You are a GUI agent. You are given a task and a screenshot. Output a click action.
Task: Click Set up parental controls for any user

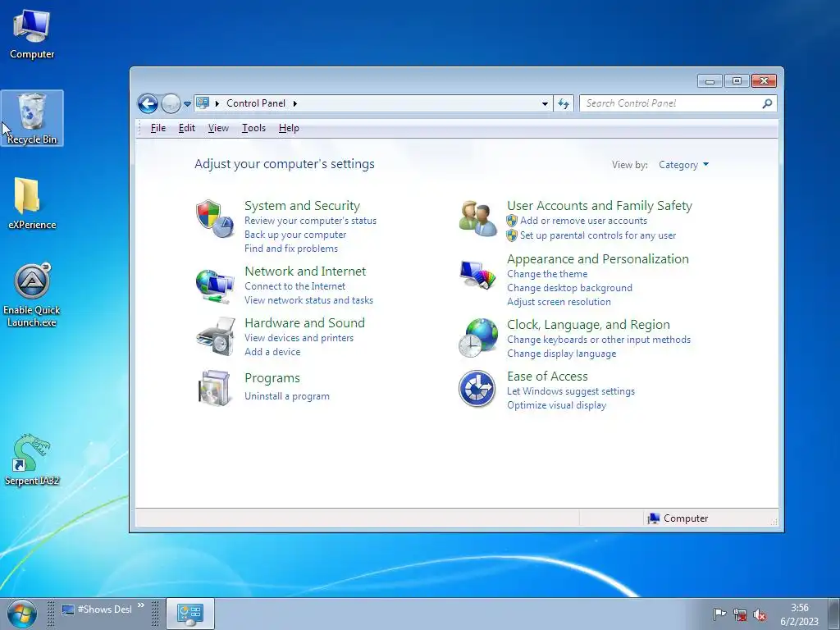point(598,235)
